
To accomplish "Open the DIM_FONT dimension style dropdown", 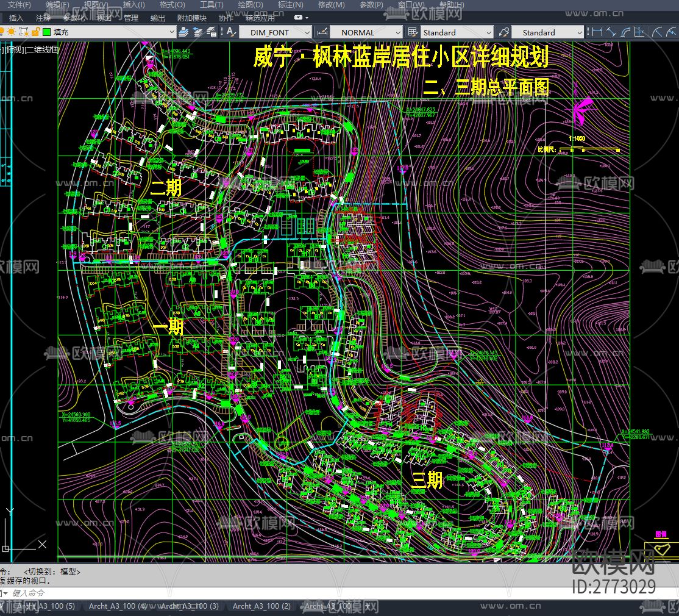I will pos(308,32).
